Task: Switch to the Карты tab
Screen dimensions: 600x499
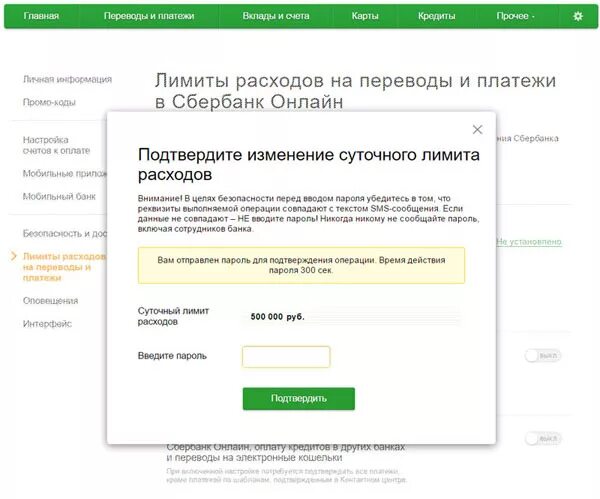Action: coord(365,16)
